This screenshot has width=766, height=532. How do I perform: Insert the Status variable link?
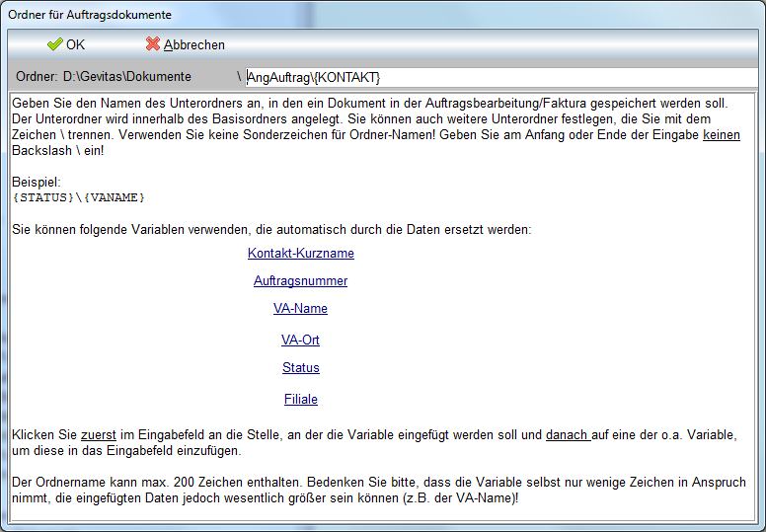301,368
